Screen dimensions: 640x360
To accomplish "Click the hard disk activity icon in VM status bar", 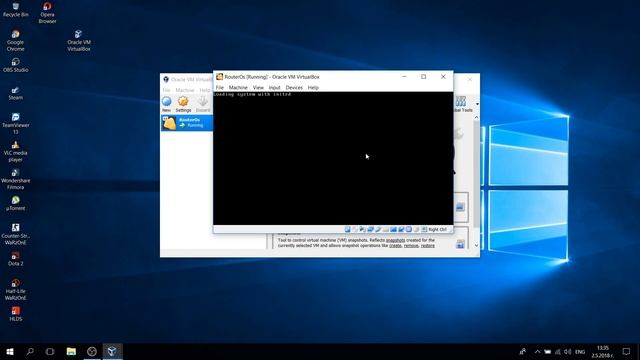I will [x=347, y=229].
